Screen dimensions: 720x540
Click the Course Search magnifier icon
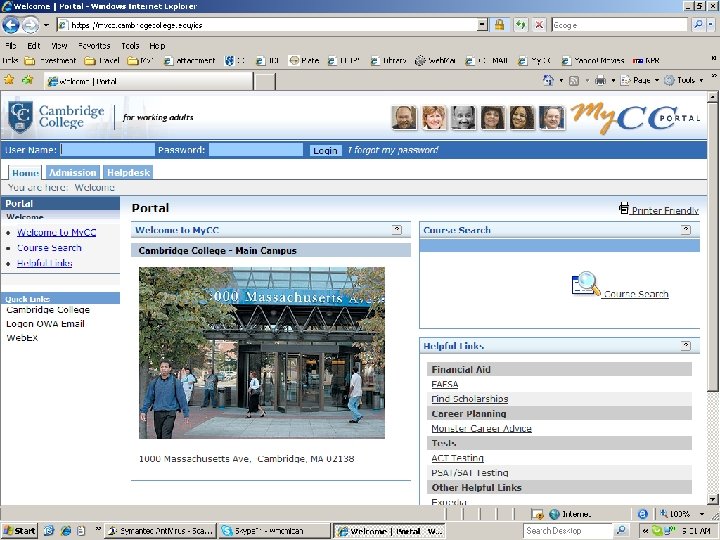585,284
